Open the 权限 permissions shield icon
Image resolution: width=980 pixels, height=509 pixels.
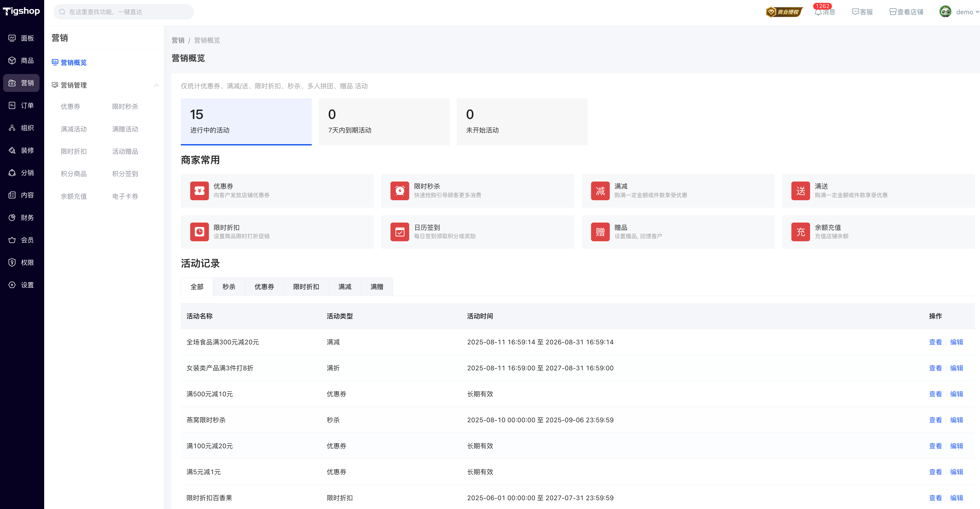(12, 262)
